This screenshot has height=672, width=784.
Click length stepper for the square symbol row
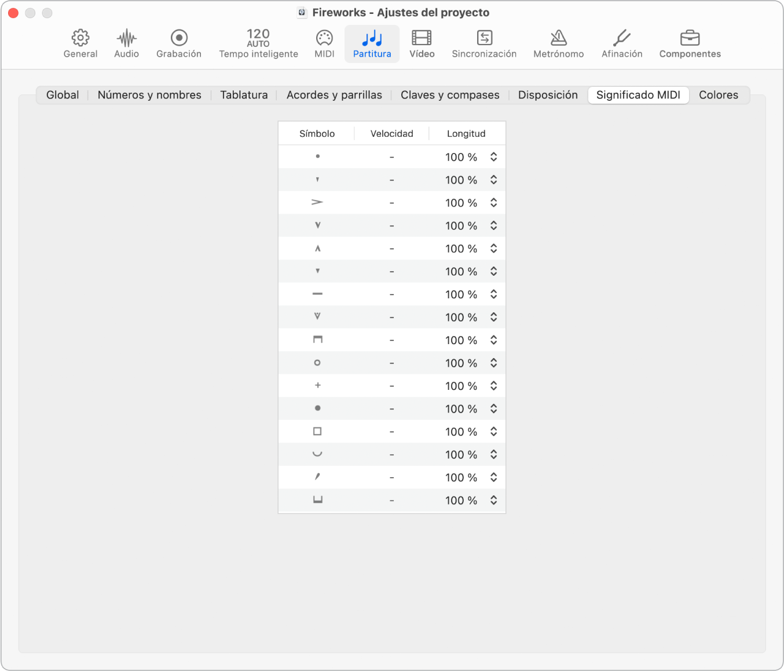point(493,432)
